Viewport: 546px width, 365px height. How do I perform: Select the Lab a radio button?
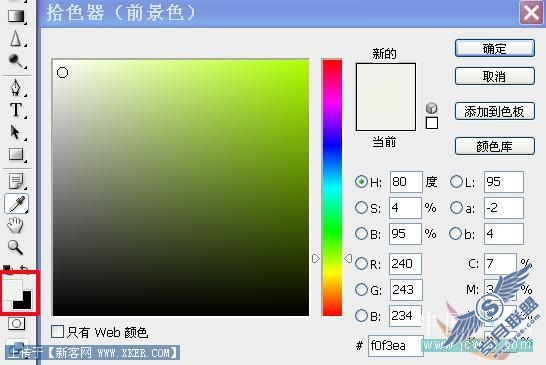pyautogui.click(x=456, y=208)
